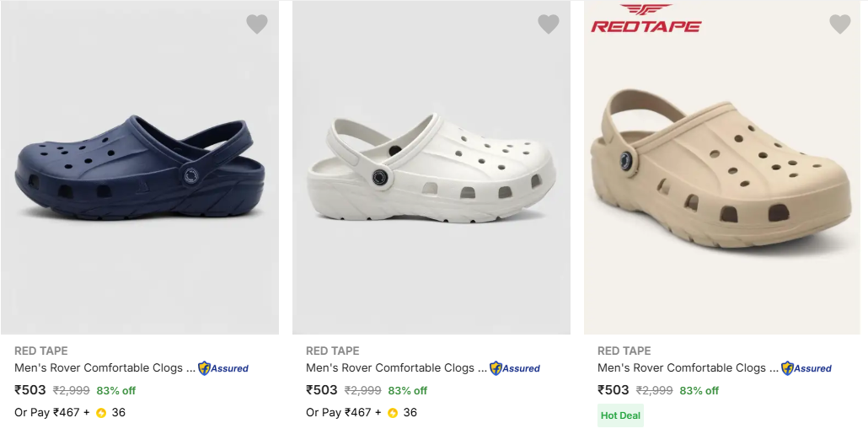Click 83% off label under beige clog

point(699,391)
